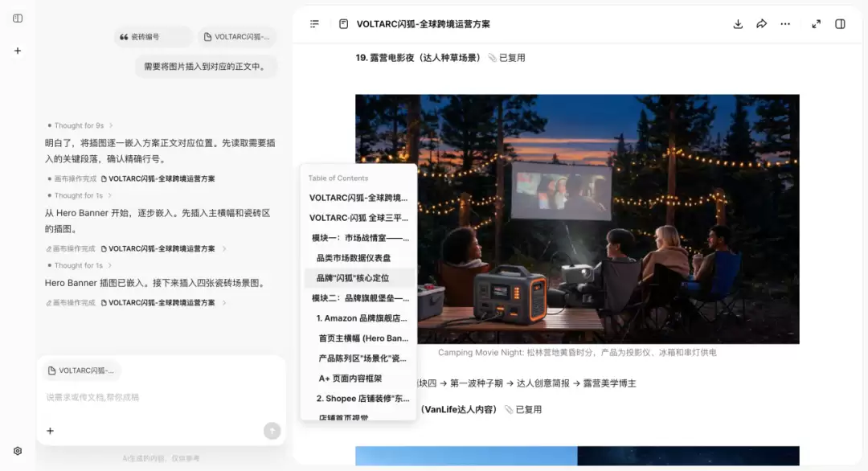This screenshot has width=868, height=471.
Task: Select 品牌"闪狐"核心定位 in contents
Action: coord(360,278)
